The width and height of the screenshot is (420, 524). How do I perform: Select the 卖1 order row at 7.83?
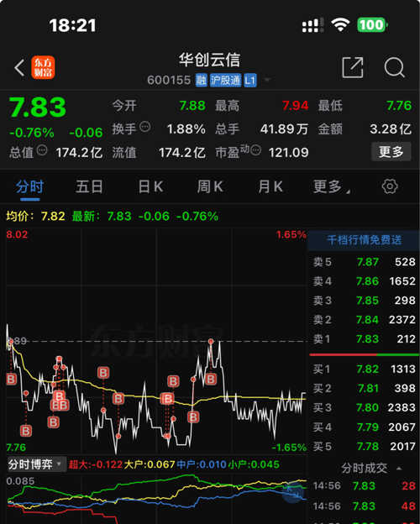point(364,339)
